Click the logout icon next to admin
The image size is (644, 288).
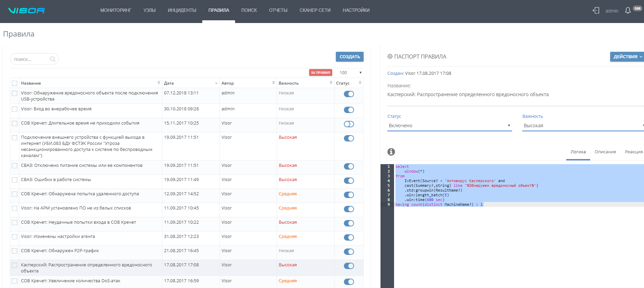tap(596, 10)
